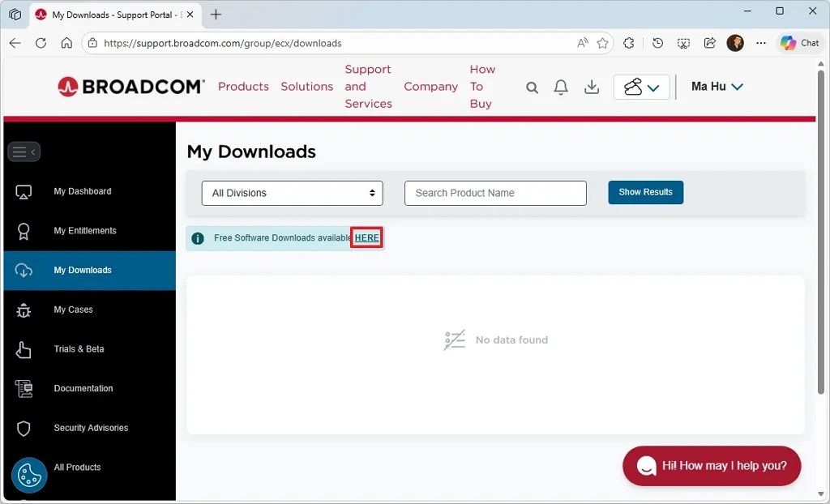Viewport: 830px width, 504px height.
Task: Expand the All Divisions dropdown
Action: (292, 193)
